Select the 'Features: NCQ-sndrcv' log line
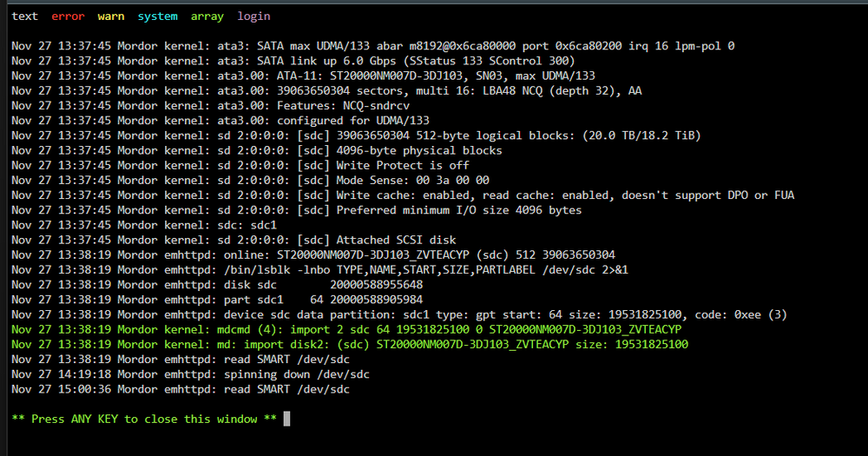This screenshot has width=868, height=456. (210, 106)
